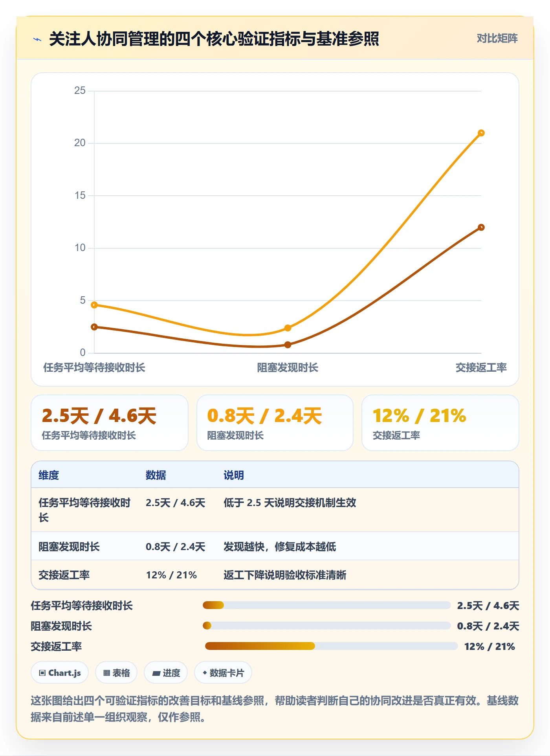Click the 说明 column header
Image resolution: width=550 pixels, height=756 pixels.
pyautogui.click(x=234, y=475)
